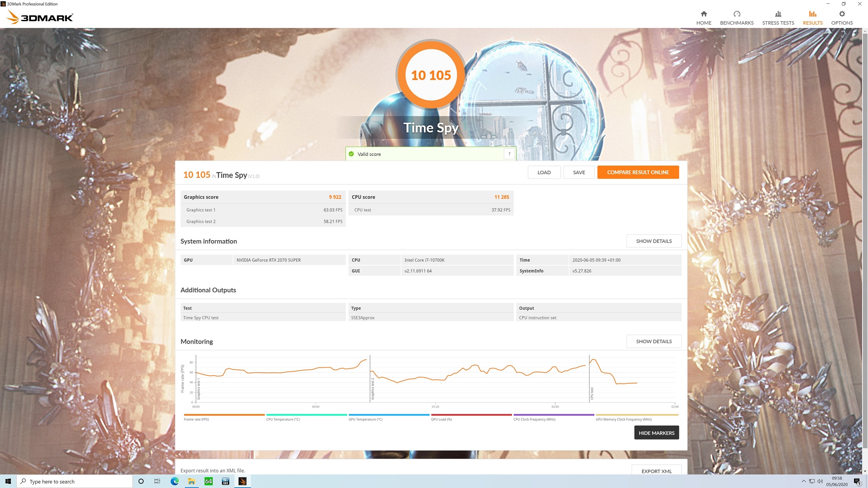Click the Export XML button

point(656,471)
